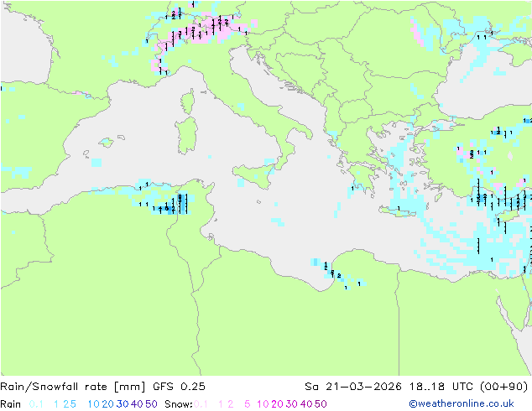Select the Snow legend value 0.1
Screen dimensions: 532x411
tap(201, 404)
